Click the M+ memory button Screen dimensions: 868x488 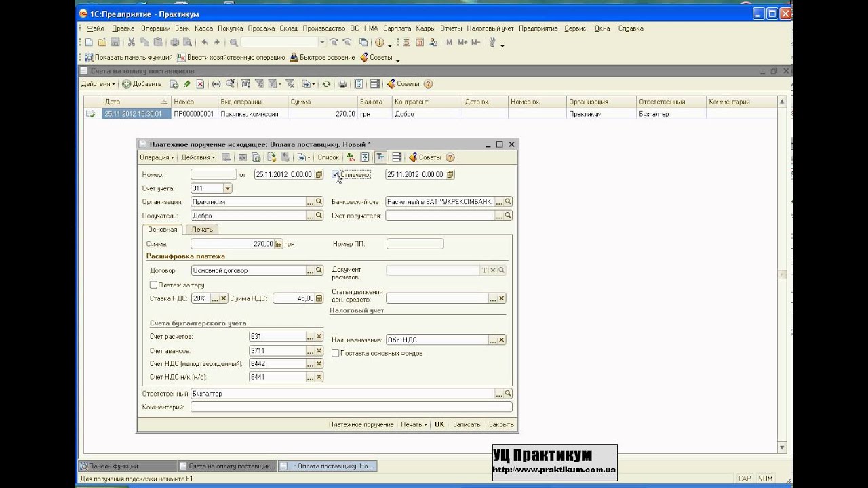462,43
